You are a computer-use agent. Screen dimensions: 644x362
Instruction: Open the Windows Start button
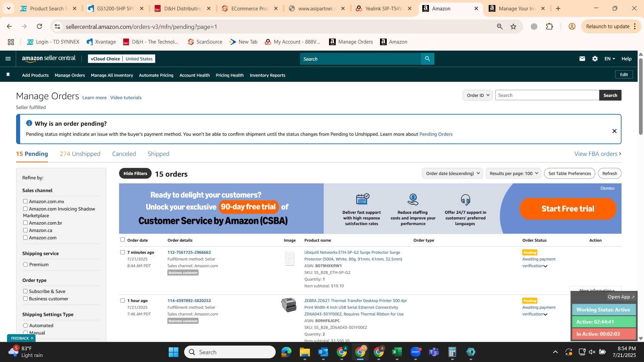point(173,352)
